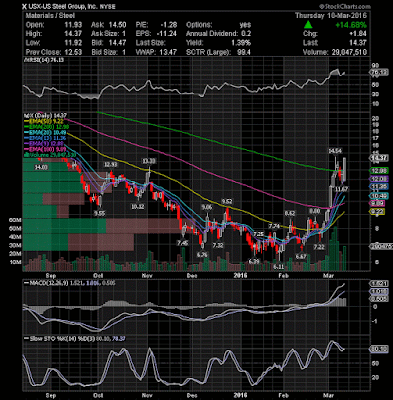
Task: Click the 14.37 last-price tag on price axis
Action: pos(379,158)
